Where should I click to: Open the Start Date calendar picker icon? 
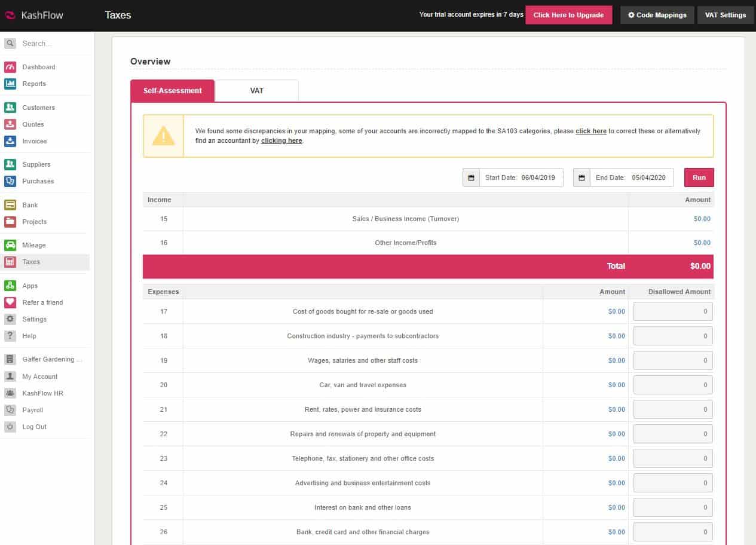point(471,177)
